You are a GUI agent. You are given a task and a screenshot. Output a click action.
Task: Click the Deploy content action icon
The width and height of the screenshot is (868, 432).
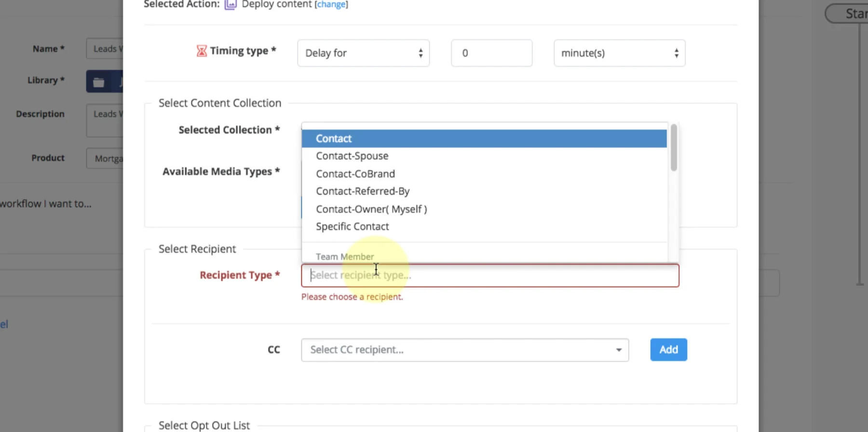[231, 4]
